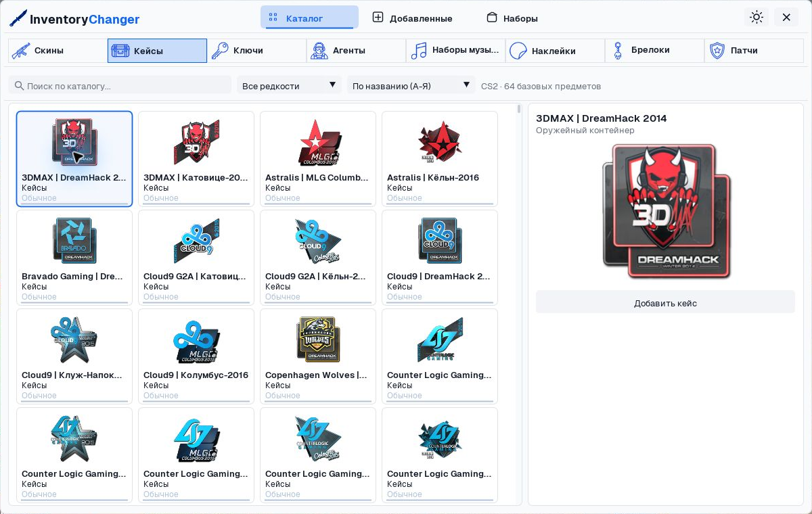Select the 3DMAX | Катовице card

196,159
